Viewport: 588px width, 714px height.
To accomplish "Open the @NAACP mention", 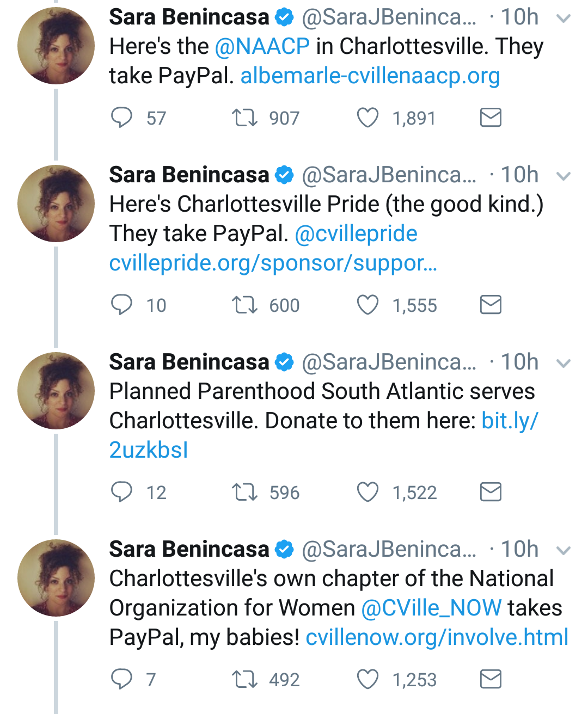I will pos(262,47).
